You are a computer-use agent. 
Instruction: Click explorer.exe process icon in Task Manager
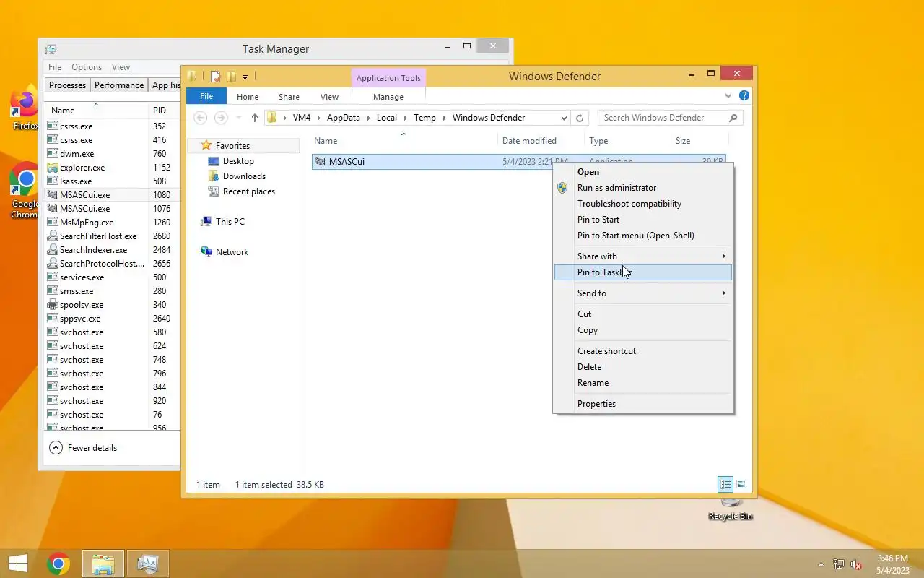coord(52,167)
